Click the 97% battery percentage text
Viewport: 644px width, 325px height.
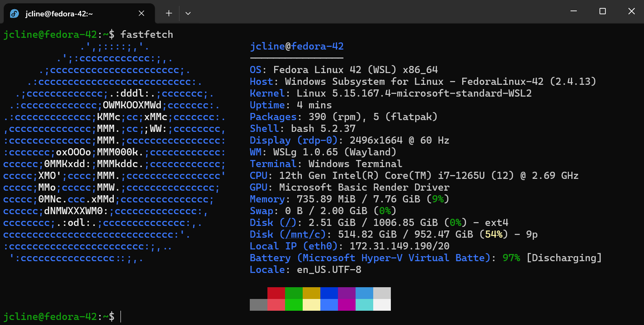tap(511, 257)
